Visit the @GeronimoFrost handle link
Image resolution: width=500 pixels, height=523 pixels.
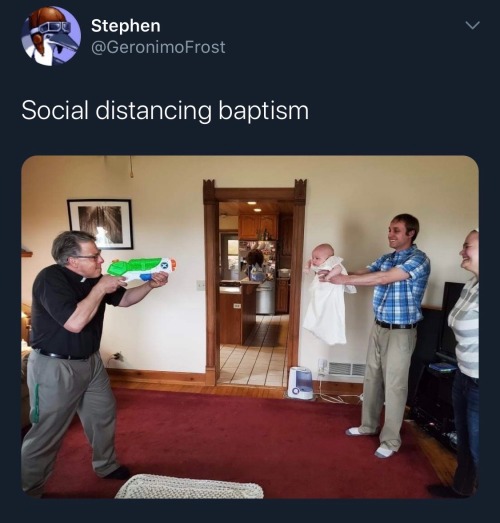coord(158,47)
